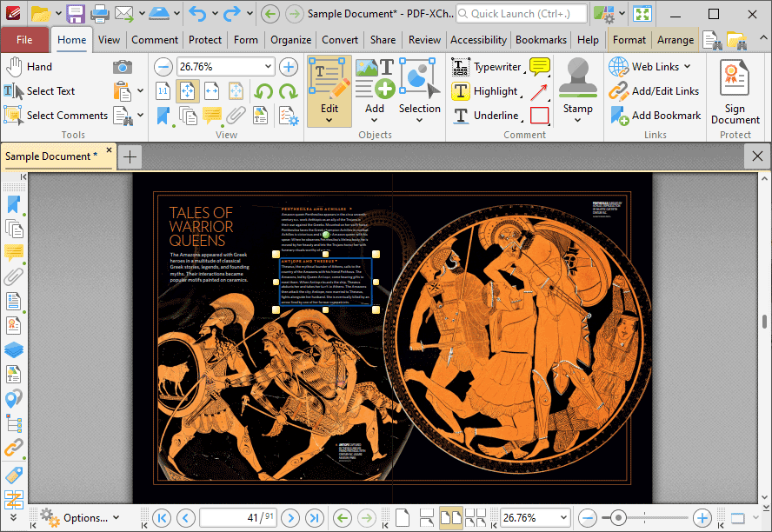Go to last page
This screenshot has width=772, height=532.
coord(315,518)
